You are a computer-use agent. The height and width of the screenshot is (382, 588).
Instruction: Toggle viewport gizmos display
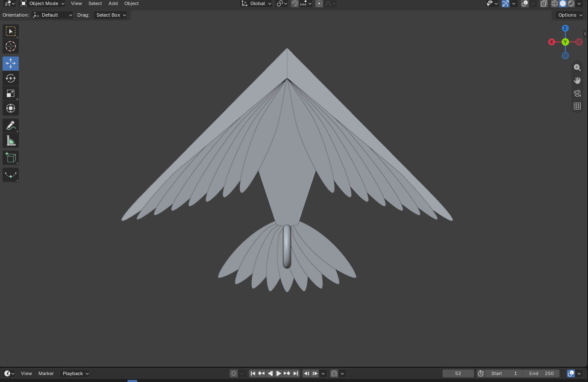tap(506, 3)
